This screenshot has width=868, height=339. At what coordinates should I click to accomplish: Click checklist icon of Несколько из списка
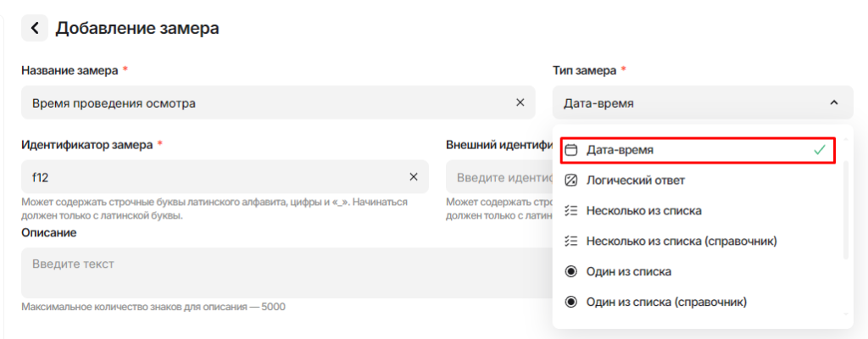pyautogui.click(x=571, y=211)
